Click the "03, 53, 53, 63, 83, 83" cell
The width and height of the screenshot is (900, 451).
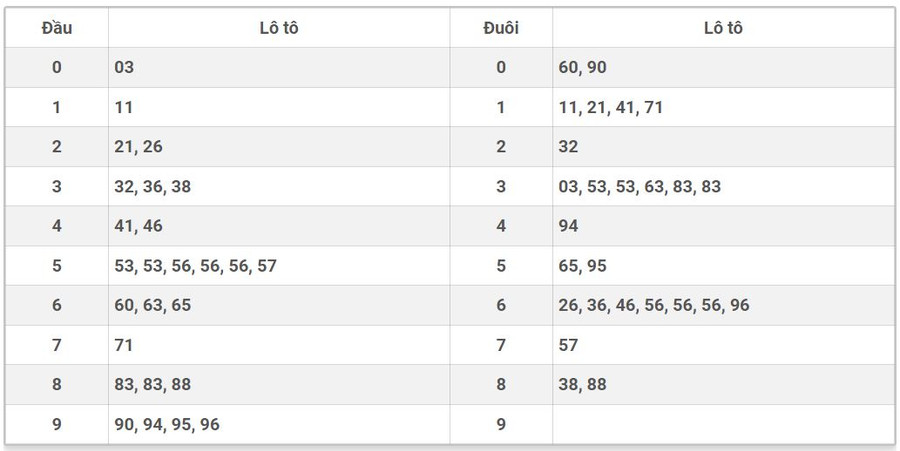coord(640,186)
